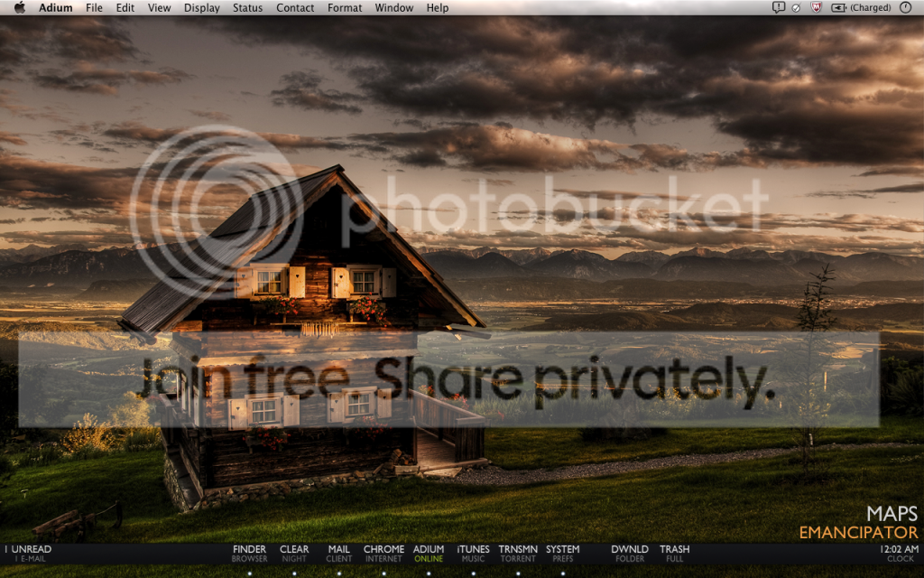Click the McAfee shield menu bar icon

click(x=816, y=7)
